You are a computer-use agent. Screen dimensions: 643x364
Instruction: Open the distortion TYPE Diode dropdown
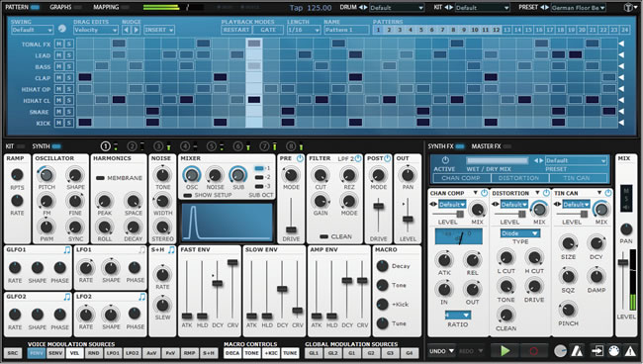coord(520,233)
